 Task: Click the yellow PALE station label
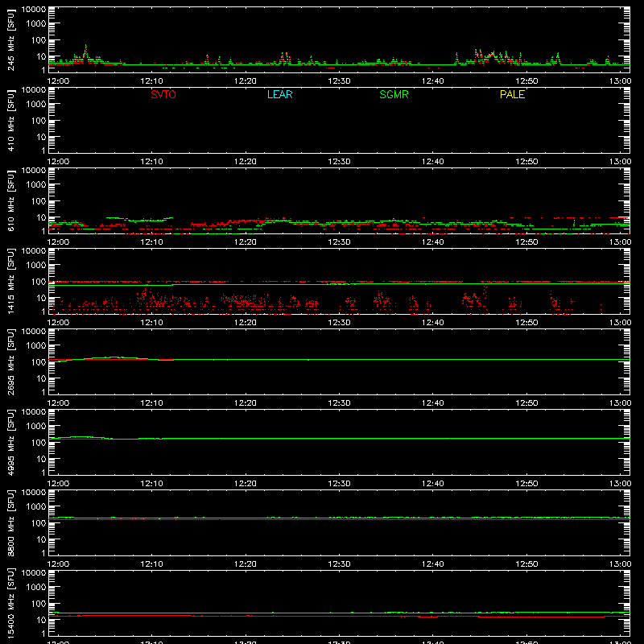click(512, 94)
